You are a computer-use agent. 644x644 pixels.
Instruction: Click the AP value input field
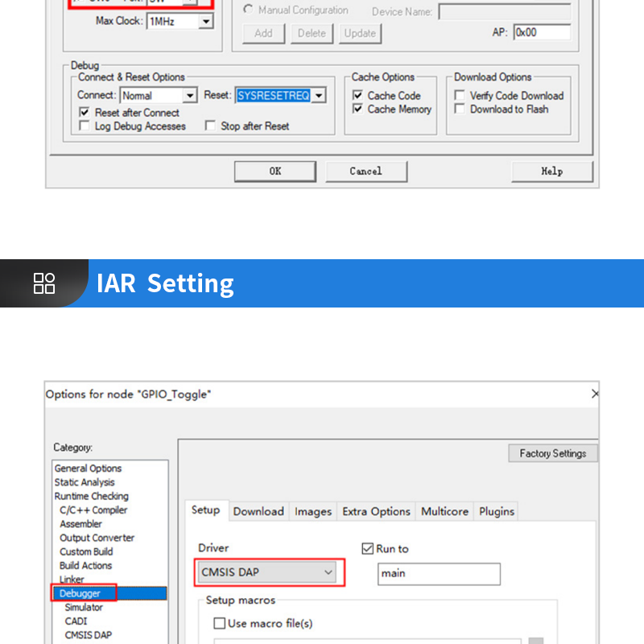[x=542, y=33]
